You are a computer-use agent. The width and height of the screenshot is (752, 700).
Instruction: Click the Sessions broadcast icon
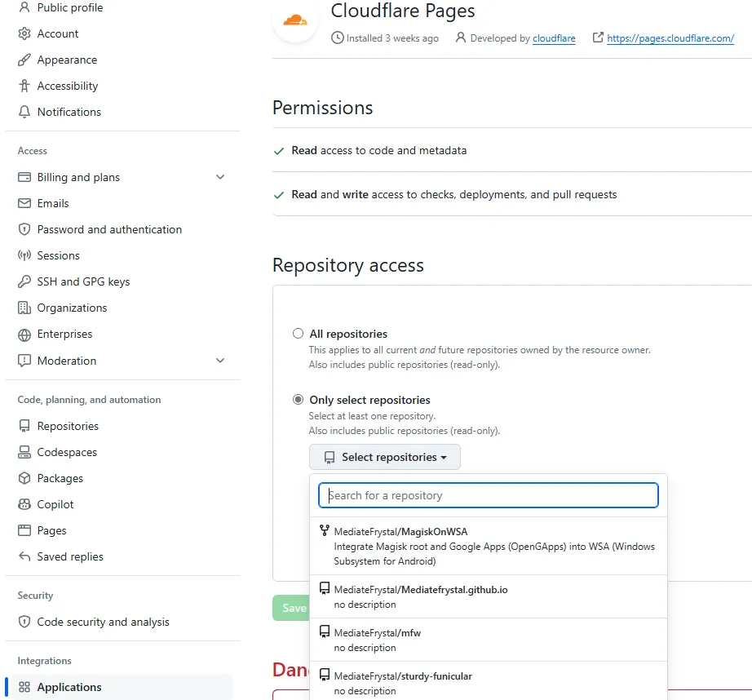[24, 255]
